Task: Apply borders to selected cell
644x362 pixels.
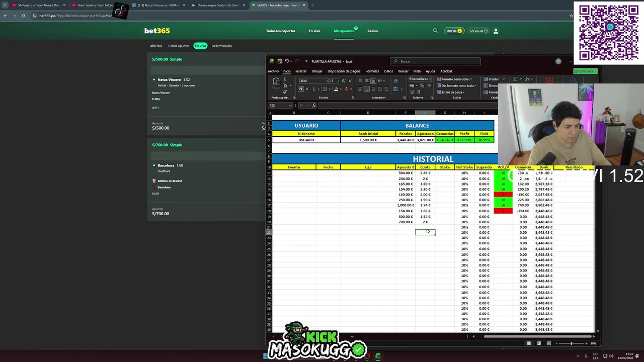Action: (x=325, y=89)
